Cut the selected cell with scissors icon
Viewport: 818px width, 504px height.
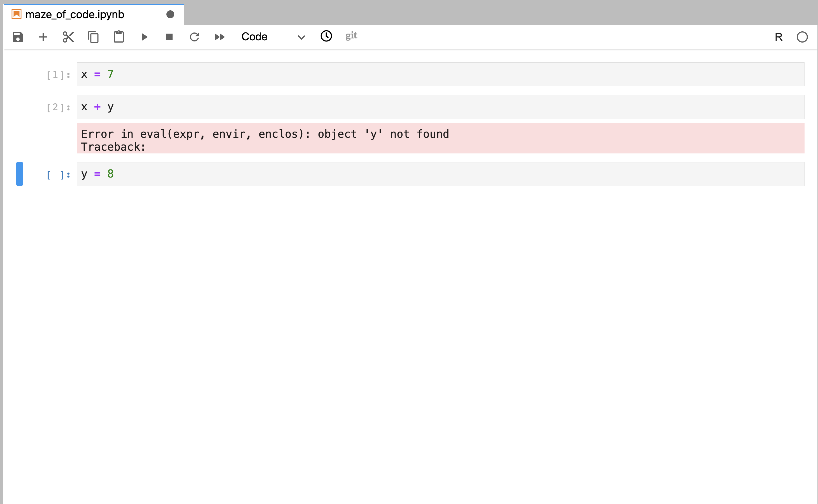(68, 37)
